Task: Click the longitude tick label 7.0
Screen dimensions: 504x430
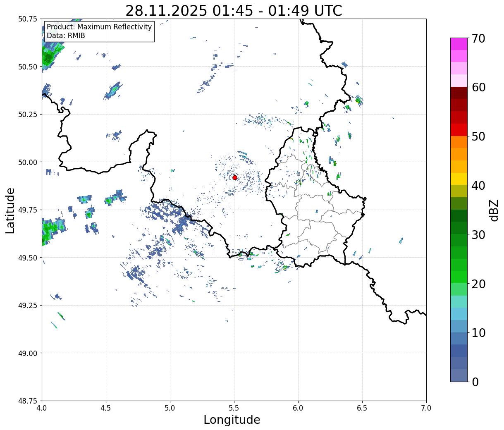Action: pyautogui.click(x=426, y=408)
